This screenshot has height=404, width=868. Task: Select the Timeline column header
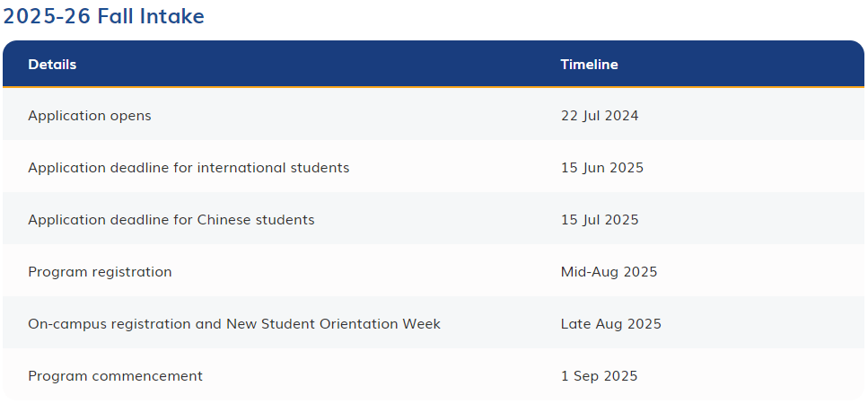[x=589, y=65]
